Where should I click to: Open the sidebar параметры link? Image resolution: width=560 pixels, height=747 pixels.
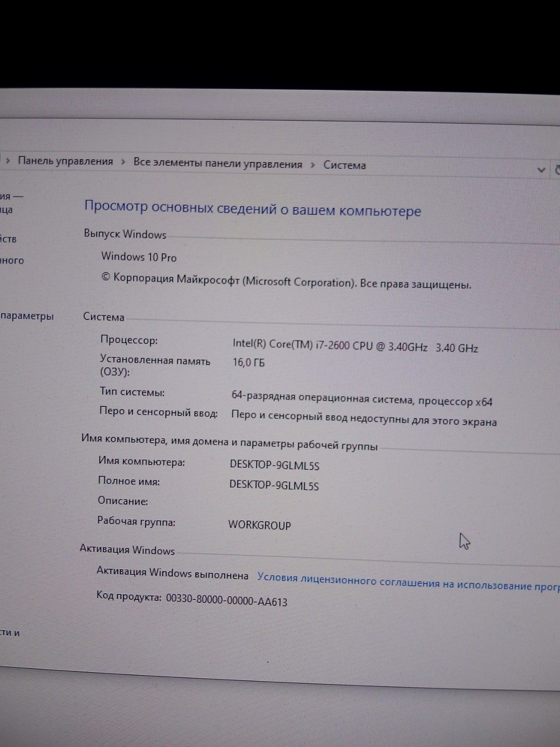(27, 316)
